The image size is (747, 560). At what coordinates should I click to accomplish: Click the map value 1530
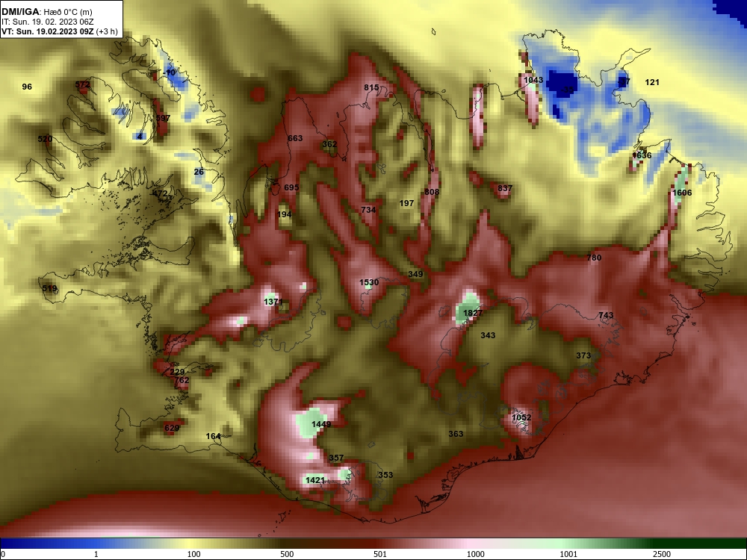tap(369, 283)
